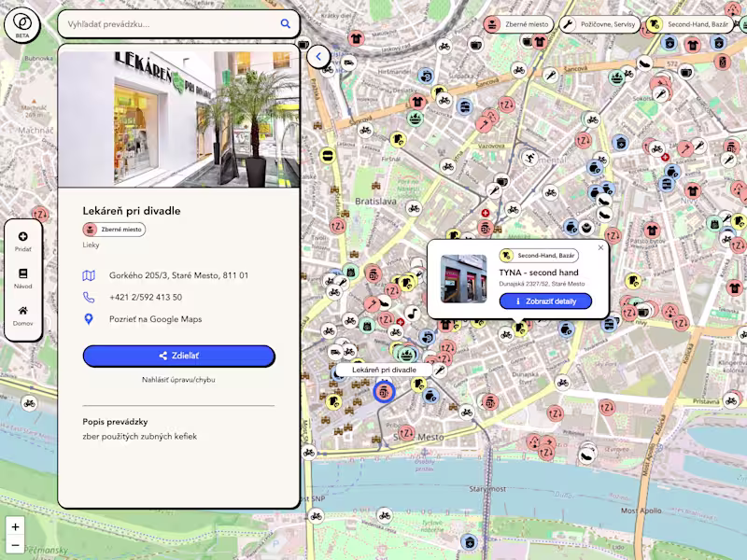
Task: Click the Lieky subcategory text
Action: pos(91,245)
